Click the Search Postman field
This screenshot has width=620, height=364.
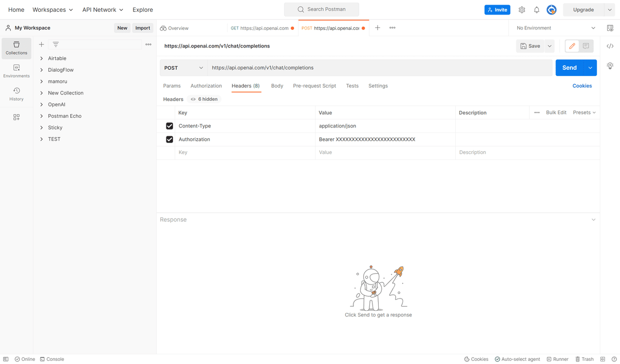(321, 9)
